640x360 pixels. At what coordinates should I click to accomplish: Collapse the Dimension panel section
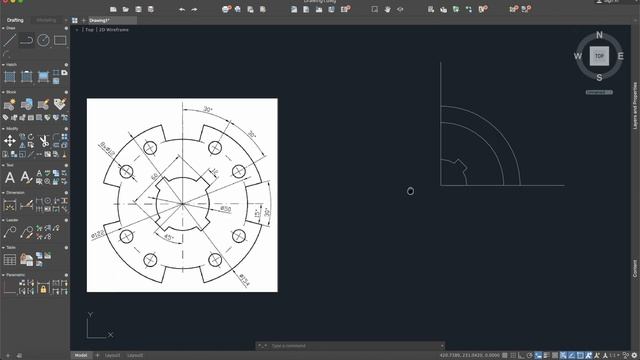click(3, 193)
